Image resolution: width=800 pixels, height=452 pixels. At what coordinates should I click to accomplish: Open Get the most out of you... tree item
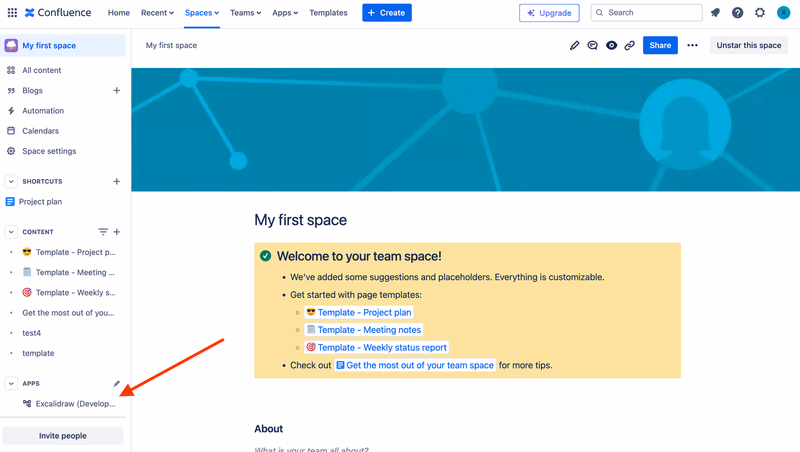click(x=68, y=313)
